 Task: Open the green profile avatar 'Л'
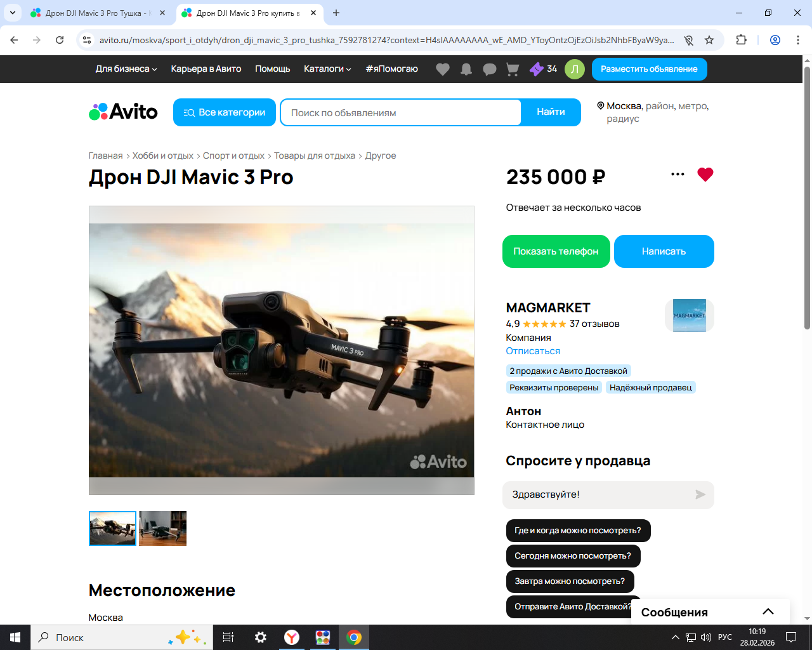tap(575, 69)
